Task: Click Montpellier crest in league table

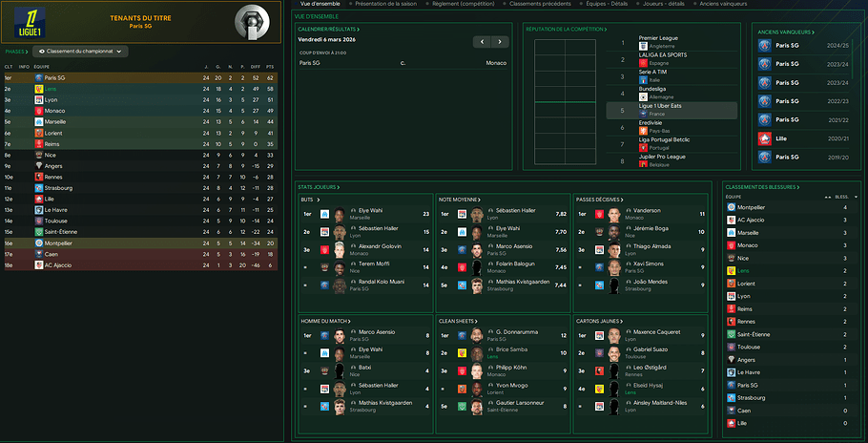Action: tap(39, 243)
